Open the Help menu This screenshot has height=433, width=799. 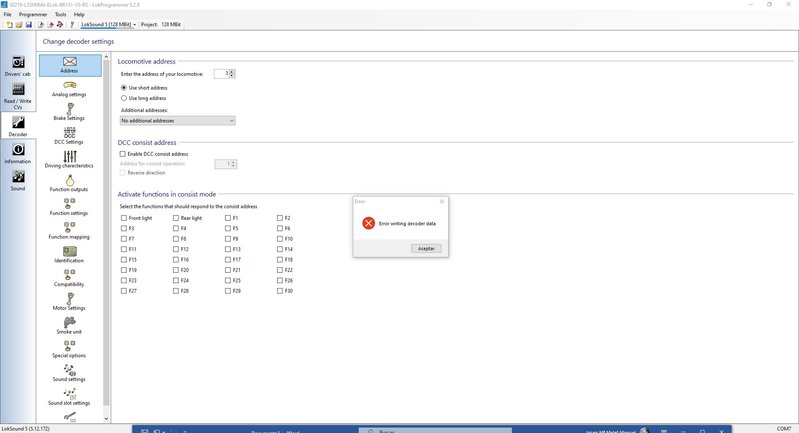point(79,14)
